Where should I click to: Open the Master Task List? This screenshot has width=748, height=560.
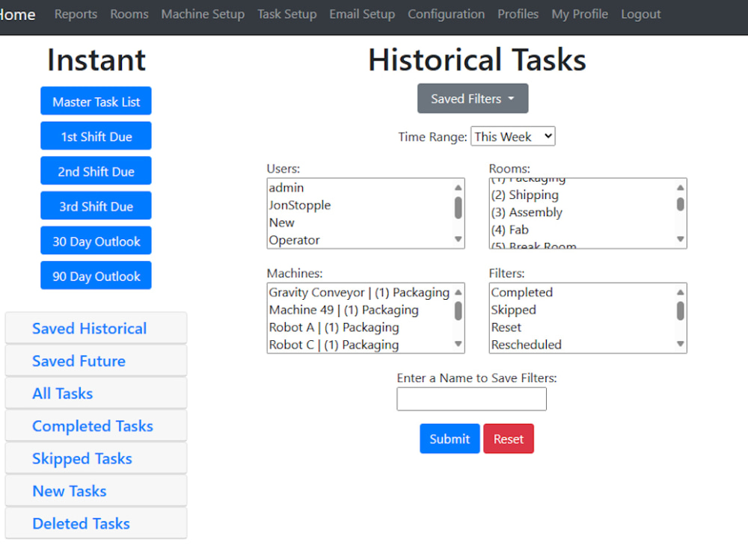[96, 100]
